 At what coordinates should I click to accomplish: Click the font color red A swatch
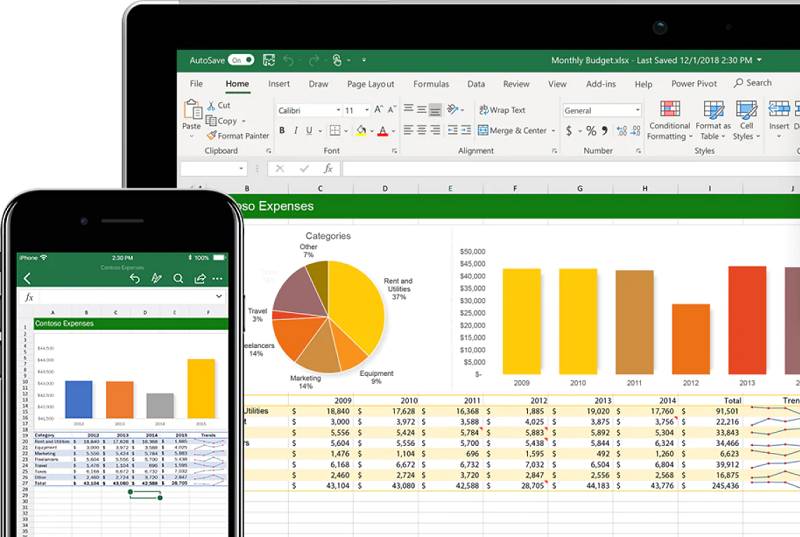click(381, 131)
